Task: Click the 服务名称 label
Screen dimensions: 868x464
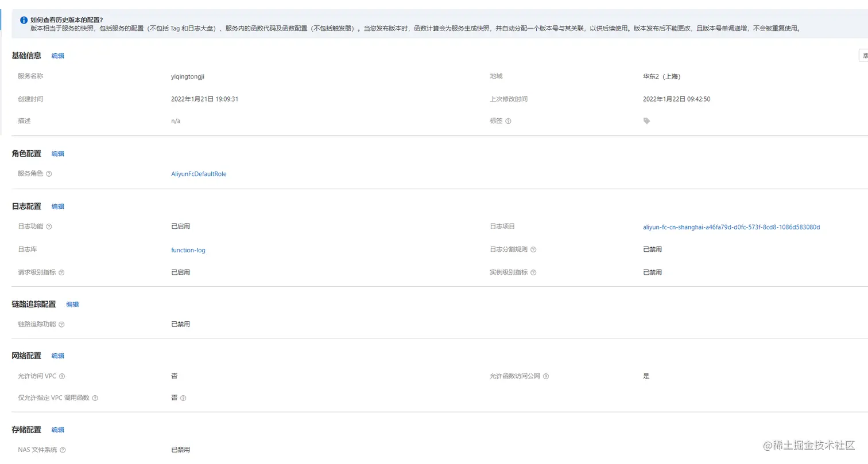Action: click(30, 76)
